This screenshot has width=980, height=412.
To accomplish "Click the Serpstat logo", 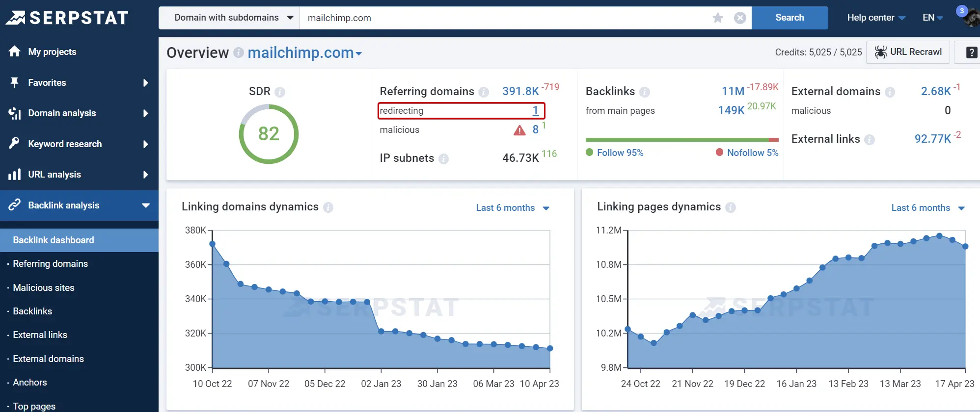I will click(67, 18).
